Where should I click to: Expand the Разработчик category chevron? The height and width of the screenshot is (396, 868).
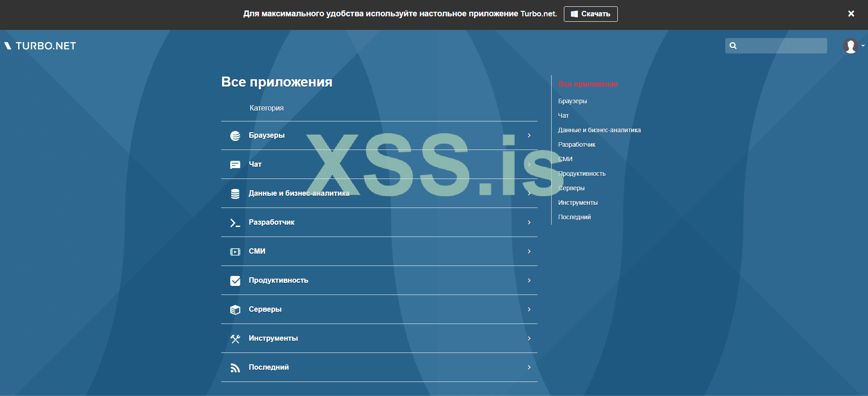[x=529, y=222]
